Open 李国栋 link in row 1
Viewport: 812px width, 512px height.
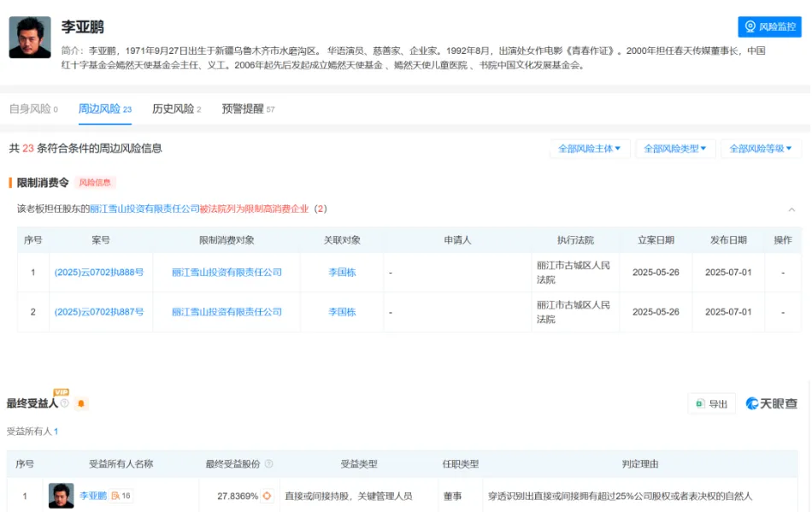click(x=342, y=272)
